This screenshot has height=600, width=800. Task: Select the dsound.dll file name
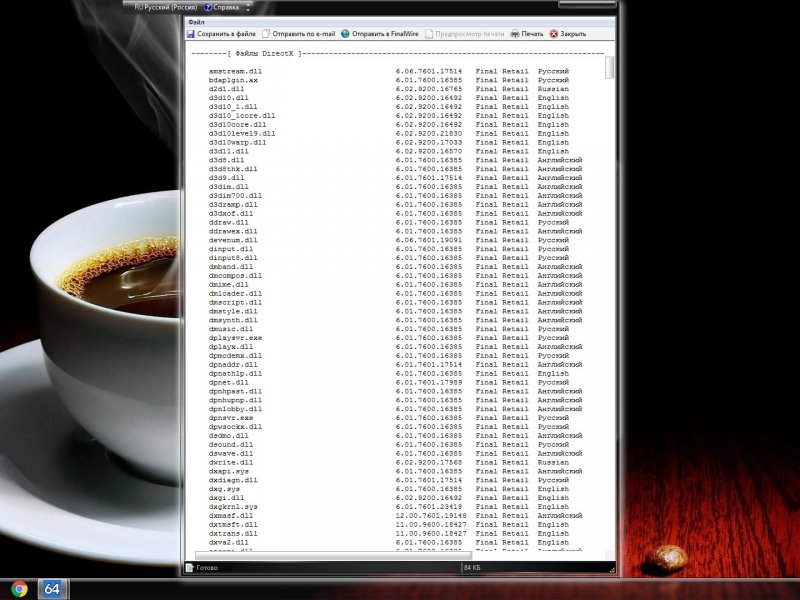pyautogui.click(x=231, y=445)
